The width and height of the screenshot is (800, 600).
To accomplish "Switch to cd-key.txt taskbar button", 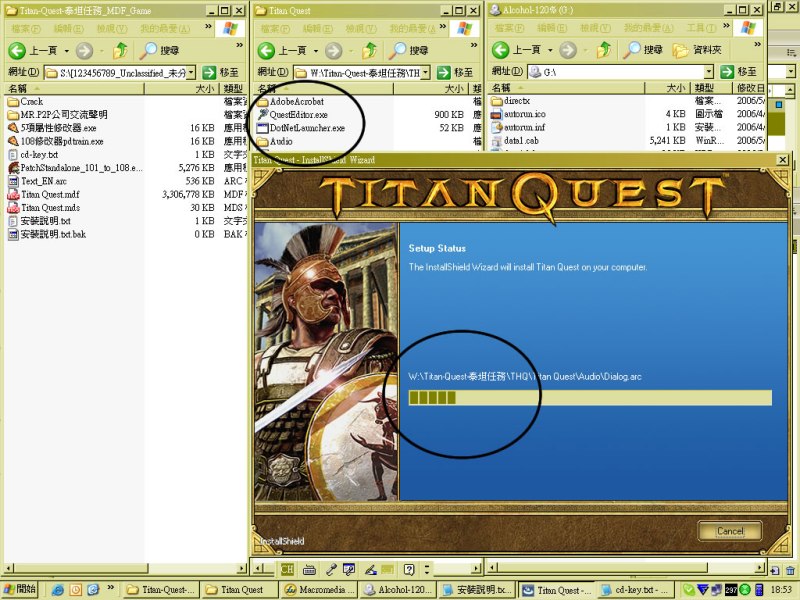I will [636, 590].
